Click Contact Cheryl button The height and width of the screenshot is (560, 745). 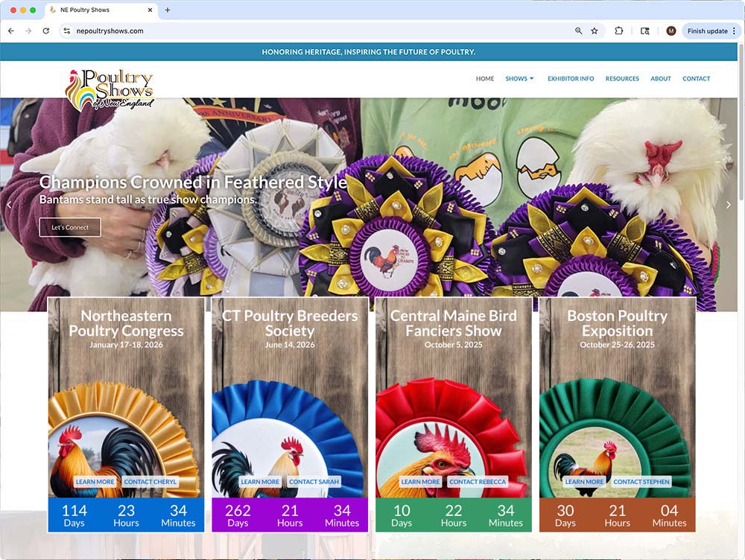(x=150, y=482)
